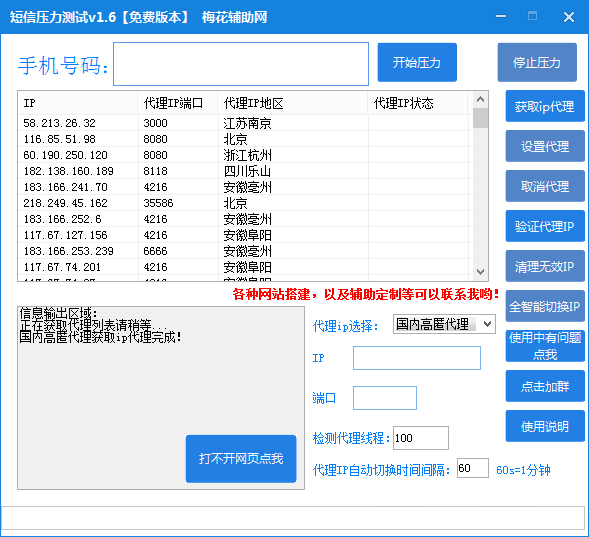
Task: Click the switch interval field showing 60
Action: tap(473, 468)
